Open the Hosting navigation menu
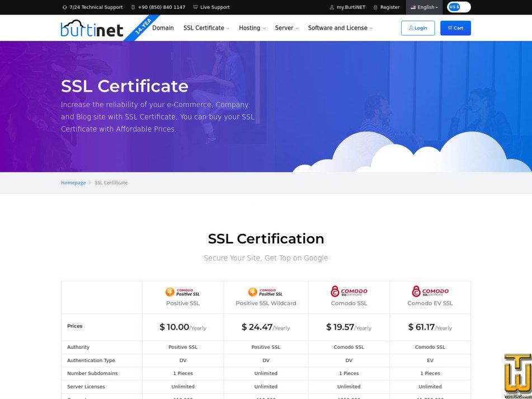The height and width of the screenshot is (399, 532). pyautogui.click(x=252, y=27)
